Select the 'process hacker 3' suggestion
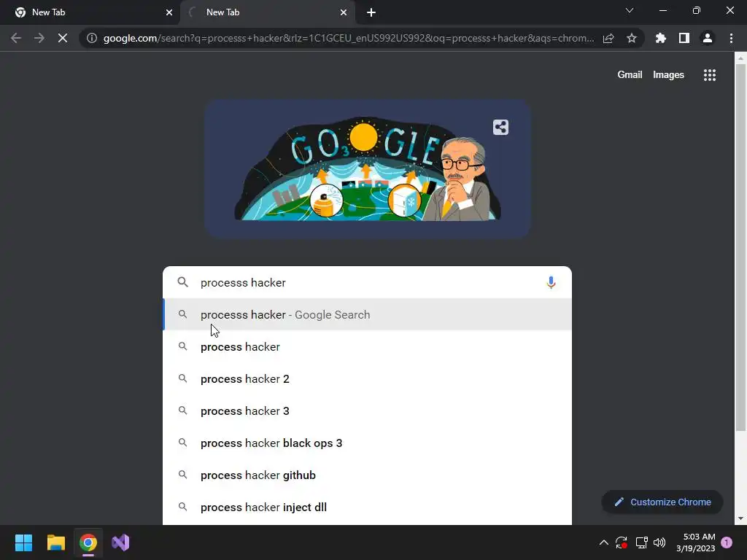 [x=368, y=411]
